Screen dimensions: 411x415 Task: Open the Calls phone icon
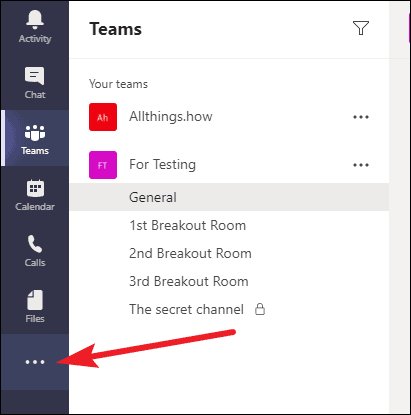click(35, 244)
